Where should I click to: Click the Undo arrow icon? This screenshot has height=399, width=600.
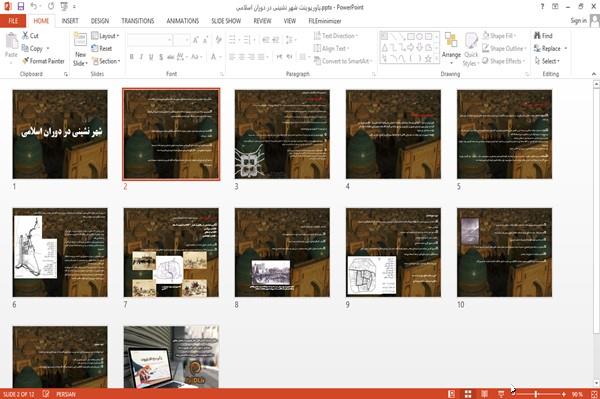[x=34, y=7]
